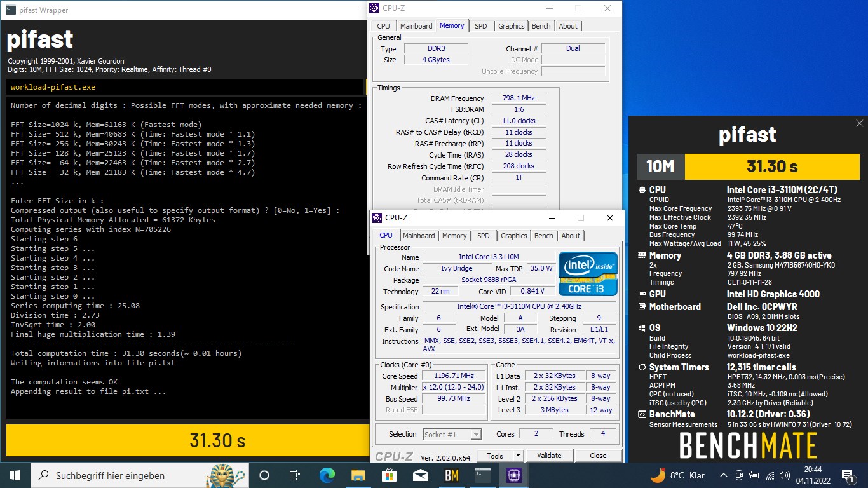Close the BenchMate pifast result panel

(859, 123)
